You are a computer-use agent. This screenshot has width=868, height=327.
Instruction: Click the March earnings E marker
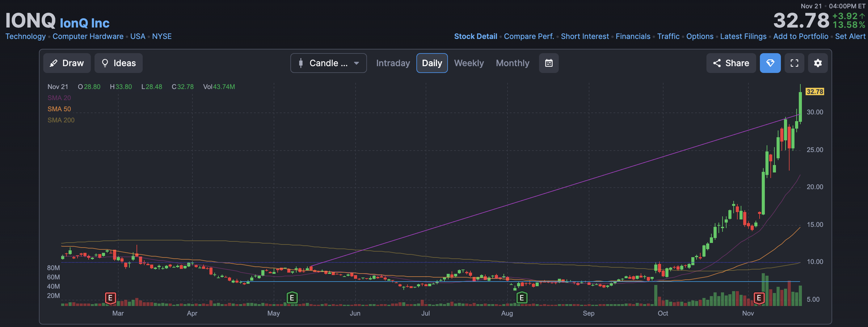click(110, 298)
